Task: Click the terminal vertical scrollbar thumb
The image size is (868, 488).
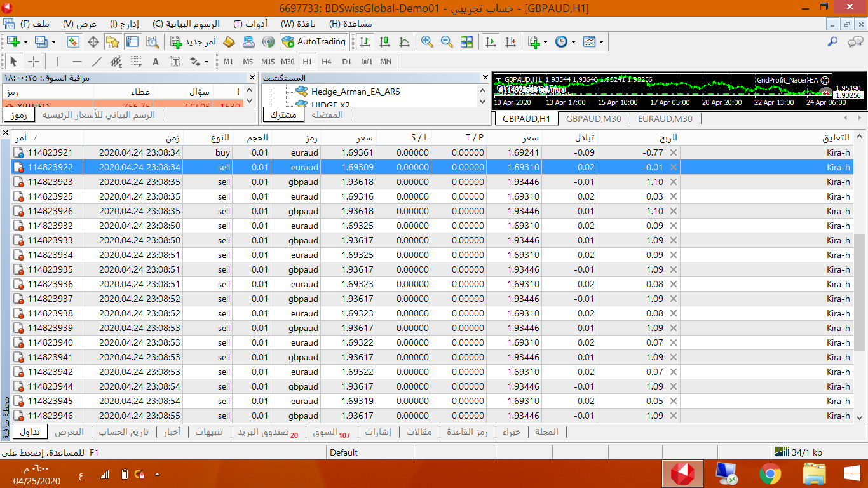Action: point(860,291)
